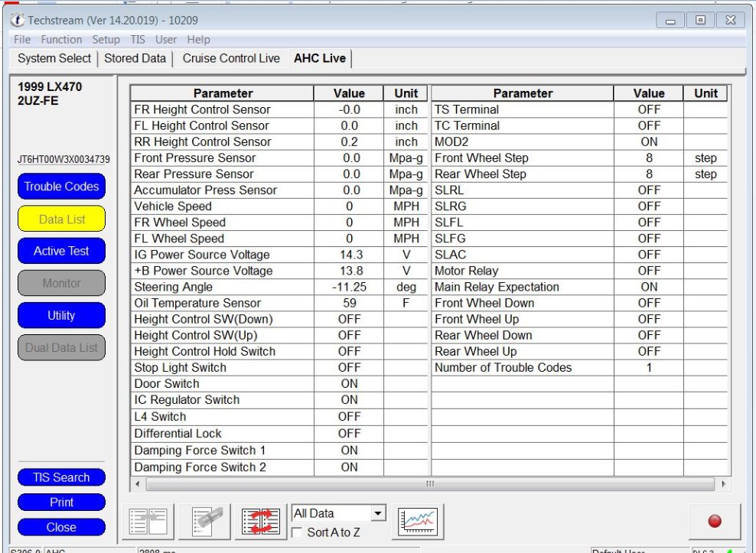Select the TS Terminal row

click(x=579, y=109)
